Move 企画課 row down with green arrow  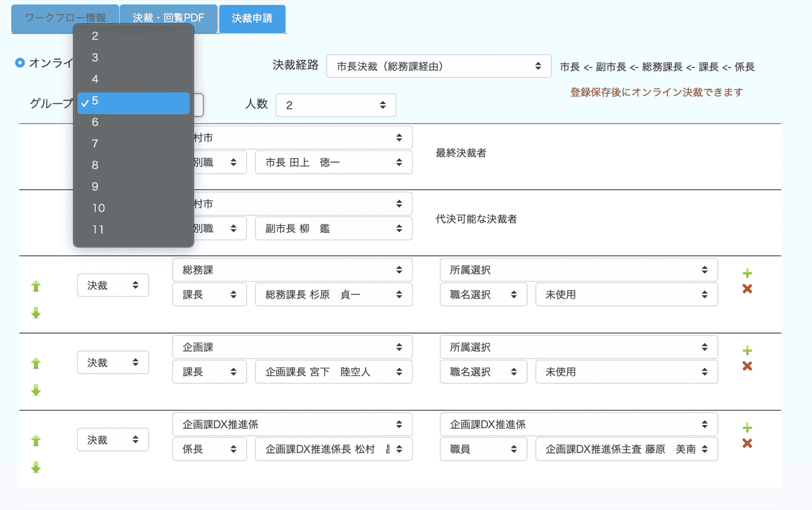click(36, 390)
